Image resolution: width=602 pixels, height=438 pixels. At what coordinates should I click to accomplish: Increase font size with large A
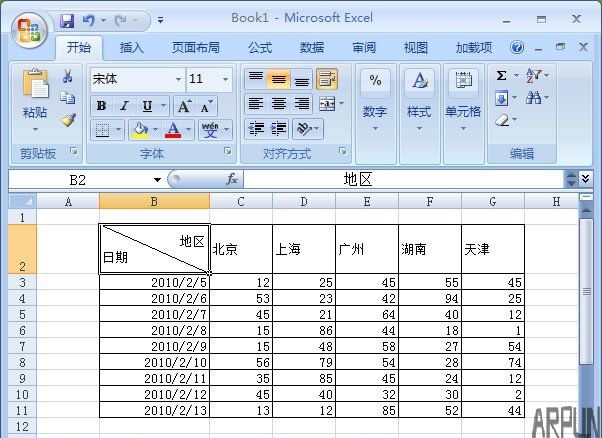(x=184, y=106)
